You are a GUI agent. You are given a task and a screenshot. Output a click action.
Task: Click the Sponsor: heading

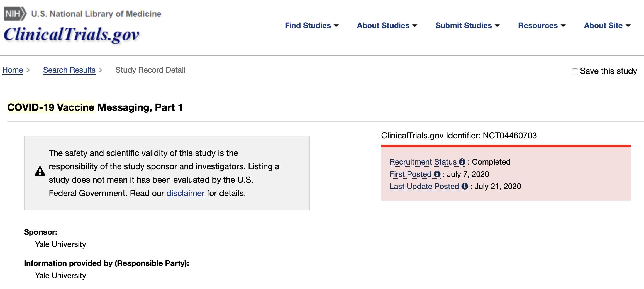(41, 232)
